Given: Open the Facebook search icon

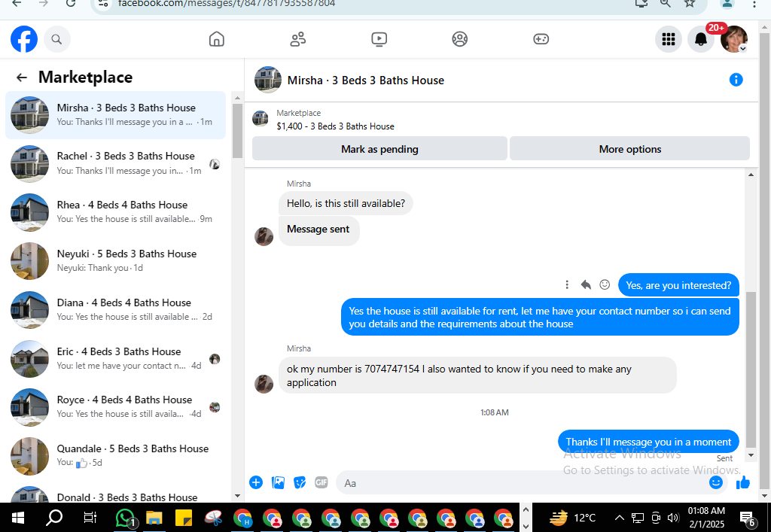Looking at the screenshot, I should (57, 39).
